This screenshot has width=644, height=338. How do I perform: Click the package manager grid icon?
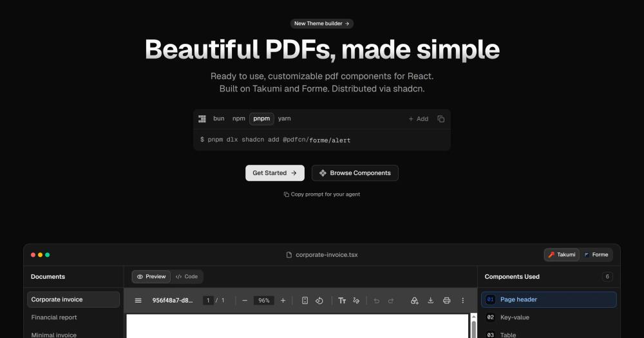coord(202,118)
